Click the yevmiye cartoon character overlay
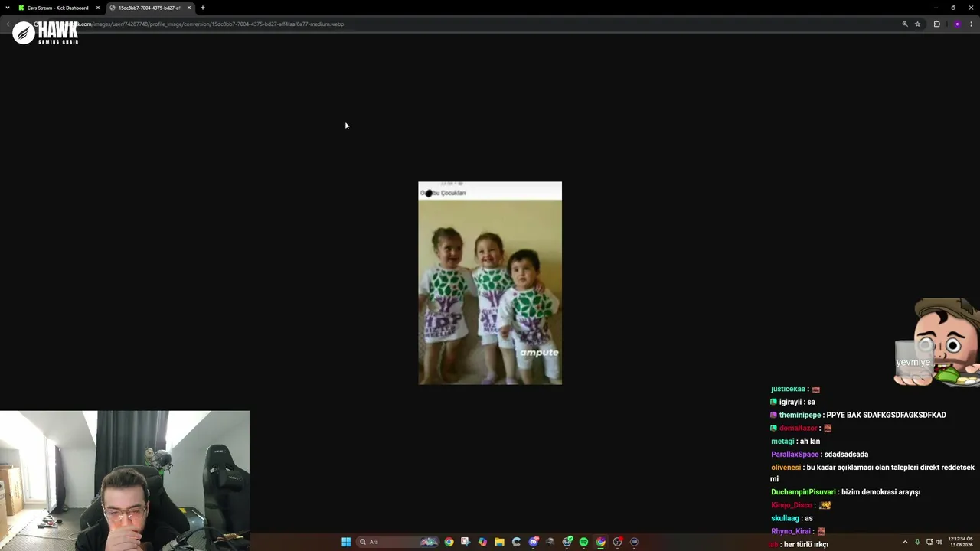Image resolution: width=980 pixels, height=551 pixels. (937, 343)
